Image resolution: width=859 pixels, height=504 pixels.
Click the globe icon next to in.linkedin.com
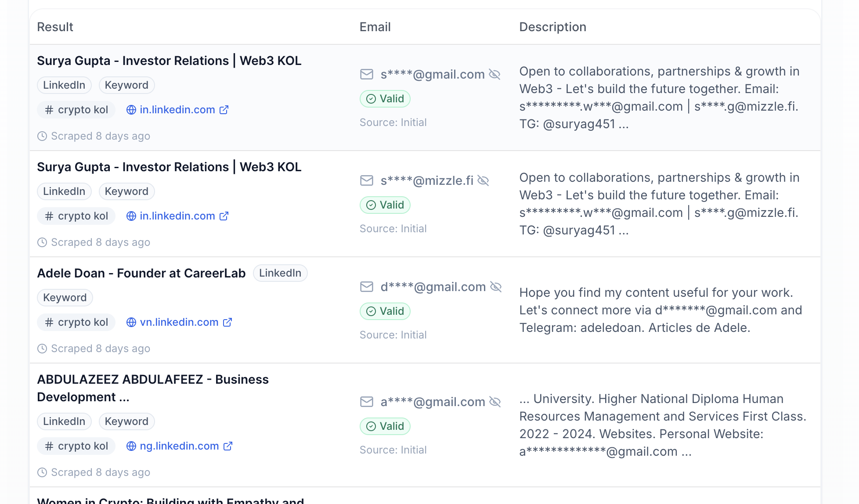click(130, 110)
